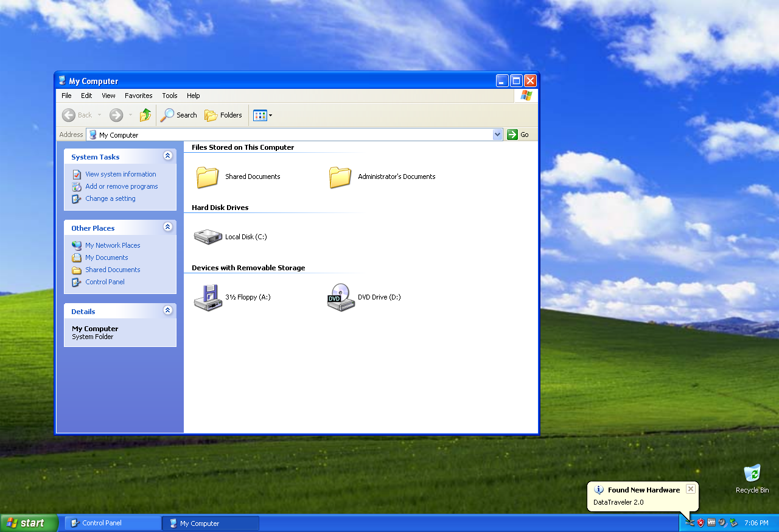Click Devices with Removable Storage heading
This screenshot has height=532, width=779.
point(248,268)
